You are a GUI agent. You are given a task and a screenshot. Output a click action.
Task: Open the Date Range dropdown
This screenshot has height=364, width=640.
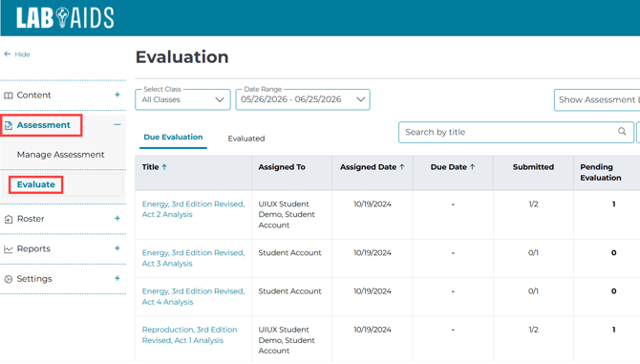(303, 99)
